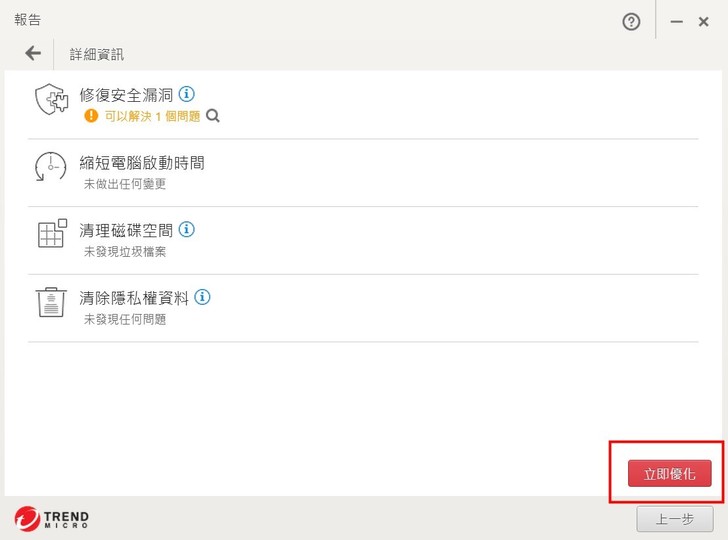Open the 可以解決 1 個問題 link

[152, 116]
